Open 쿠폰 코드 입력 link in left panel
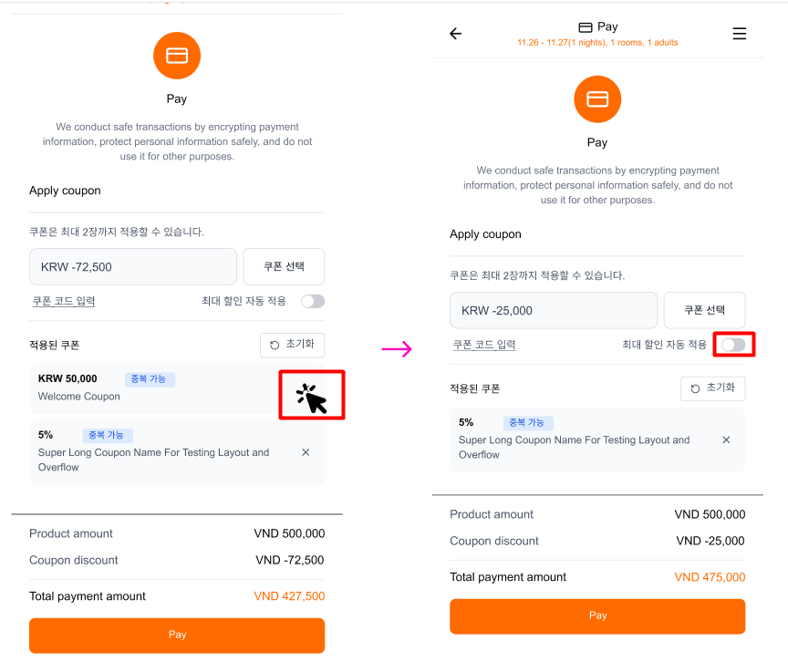Image resolution: width=788 pixels, height=672 pixels. tap(64, 301)
